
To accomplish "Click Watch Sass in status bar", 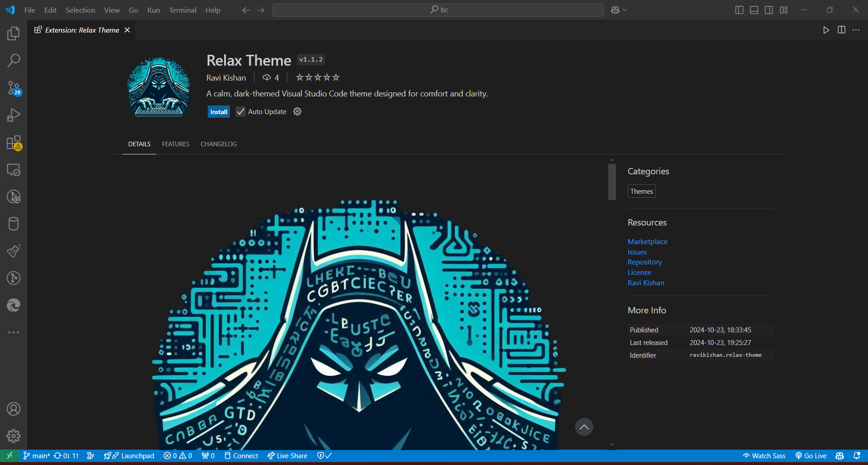I will pyautogui.click(x=764, y=455).
